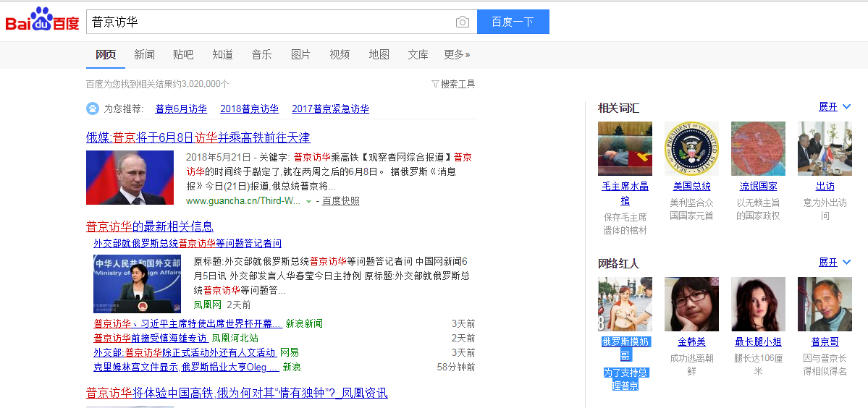This screenshot has height=408, width=868.
Task: Click the result count text 3,020,000个
Action: pos(206,84)
